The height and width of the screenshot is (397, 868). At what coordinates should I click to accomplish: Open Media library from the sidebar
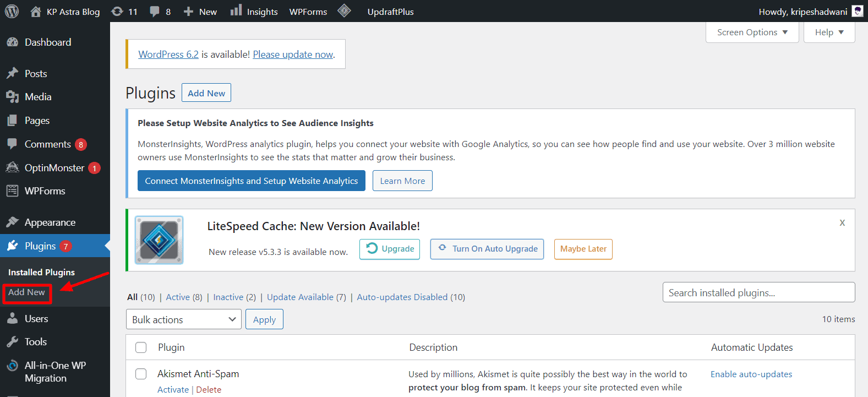point(38,97)
